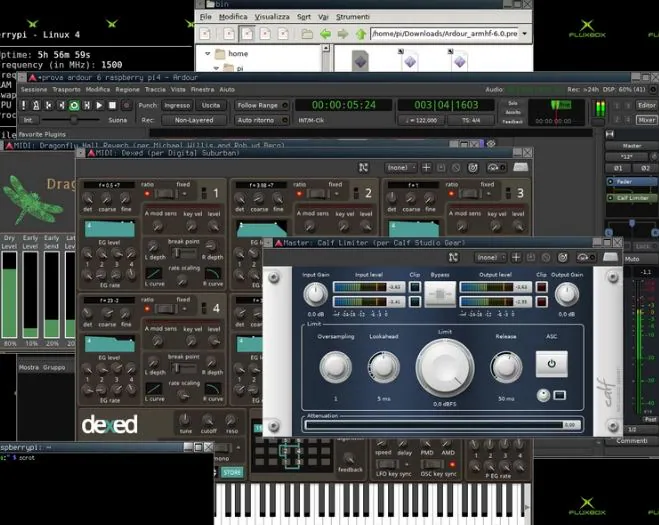Toggle LFO key sync switch in Dexed
Viewport: 659px width, 525px height.
(387, 464)
